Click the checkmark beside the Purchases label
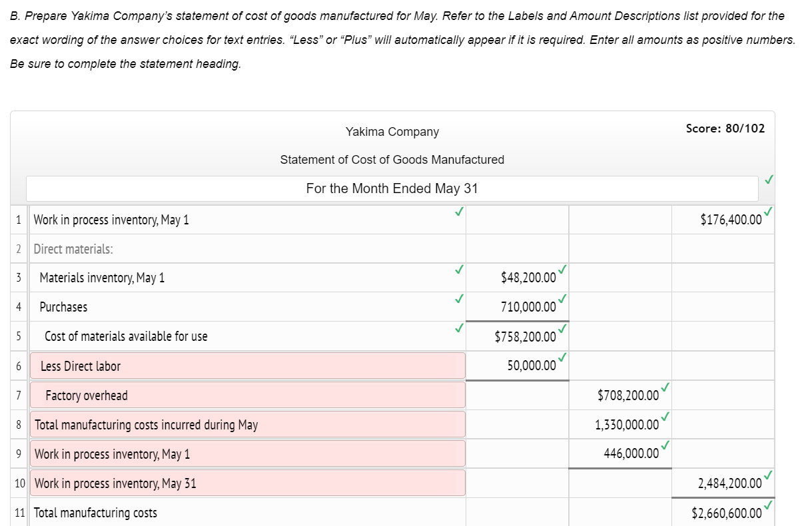This screenshot has height=526, width=812. (x=458, y=299)
